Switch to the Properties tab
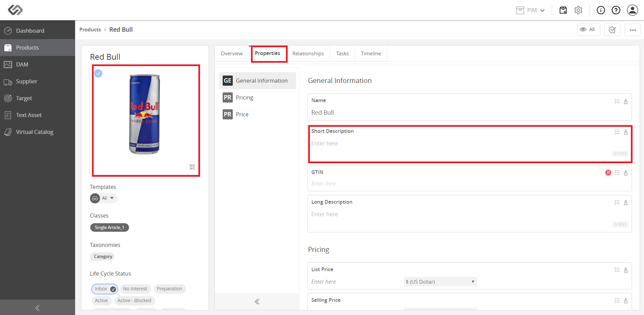Screen dimensions: 644x315 (267, 54)
